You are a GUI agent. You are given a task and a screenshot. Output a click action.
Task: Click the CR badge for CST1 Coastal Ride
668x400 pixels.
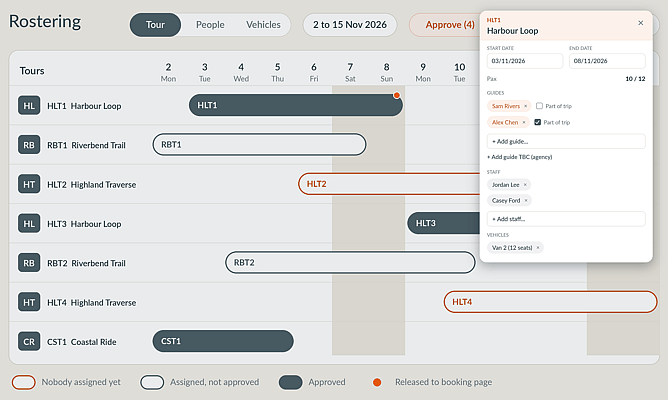click(x=29, y=342)
